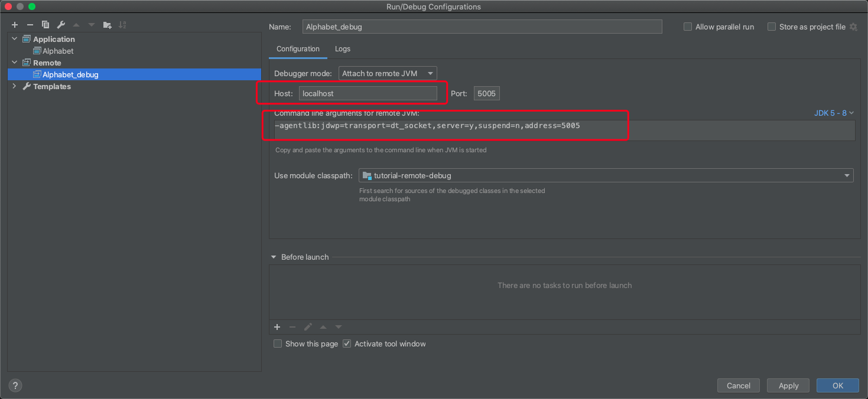Open edit templates wrench icon

61,25
